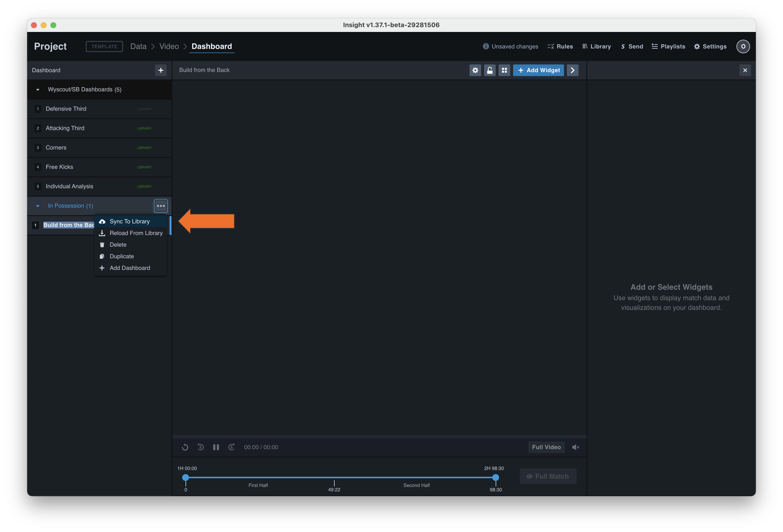Image resolution: width=783 pixels, height=532 pixels.
Task: Open the Individual Analysis dashboard
Action: [99, 186]
